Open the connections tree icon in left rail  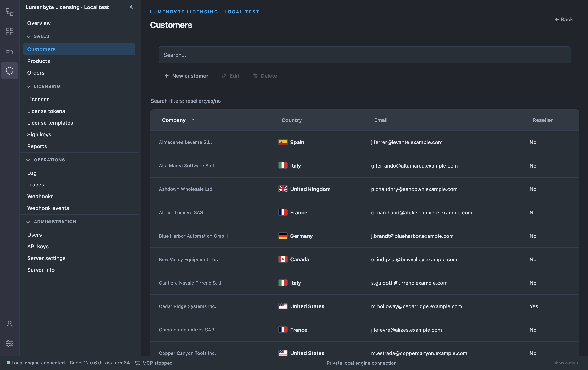coord(10,12)
